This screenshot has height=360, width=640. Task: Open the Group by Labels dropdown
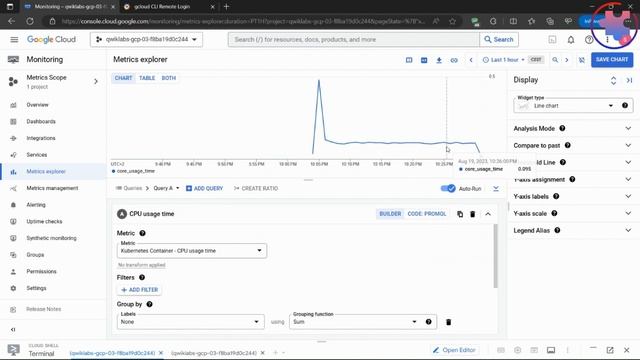pos(190,322)
